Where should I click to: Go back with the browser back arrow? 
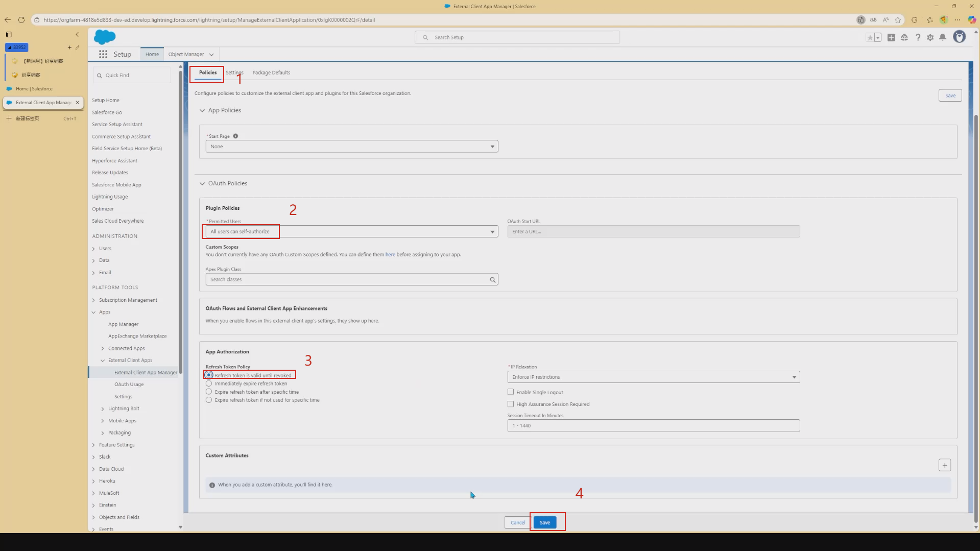[x=7, y=20]
